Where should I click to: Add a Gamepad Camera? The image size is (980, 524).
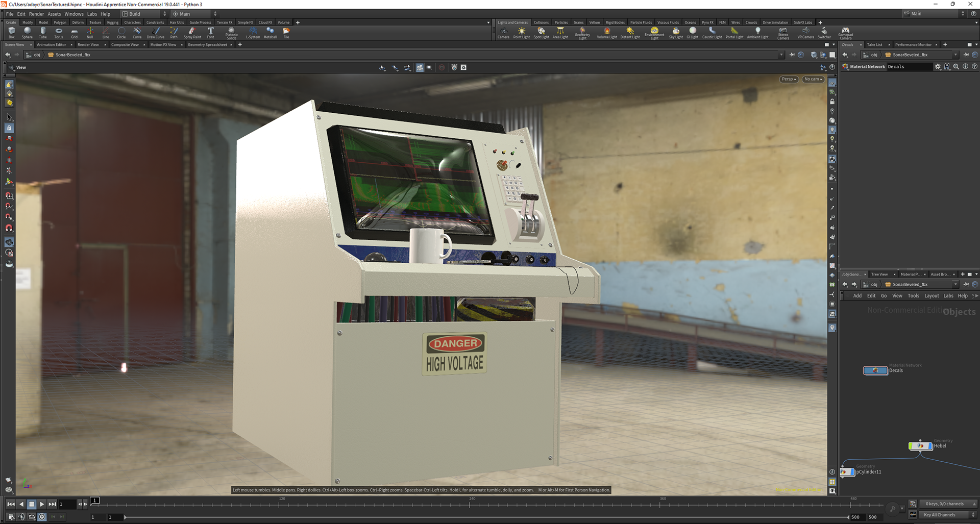(845, 33)
